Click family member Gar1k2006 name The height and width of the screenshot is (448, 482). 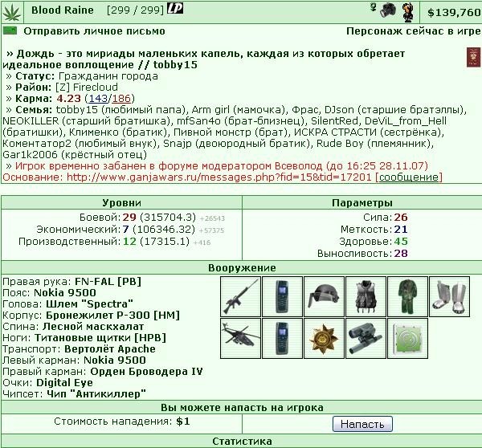click(30, 155)
